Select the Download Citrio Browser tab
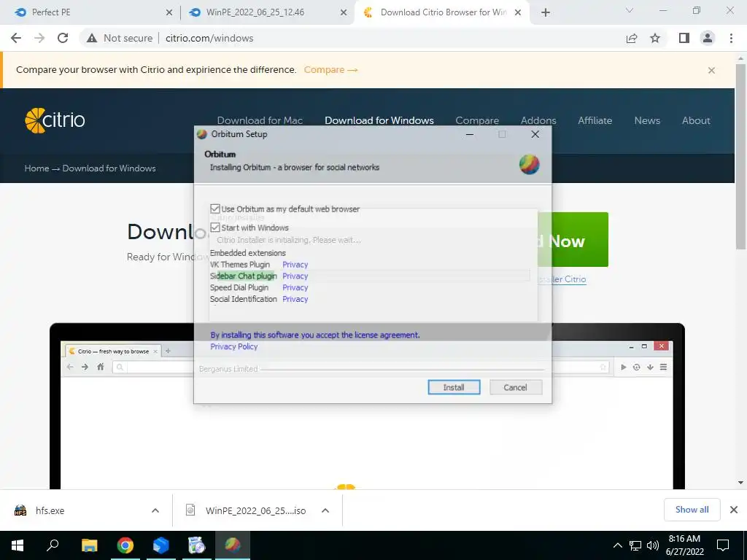Viewport: 747px width, 560px height. click(441, 12)
